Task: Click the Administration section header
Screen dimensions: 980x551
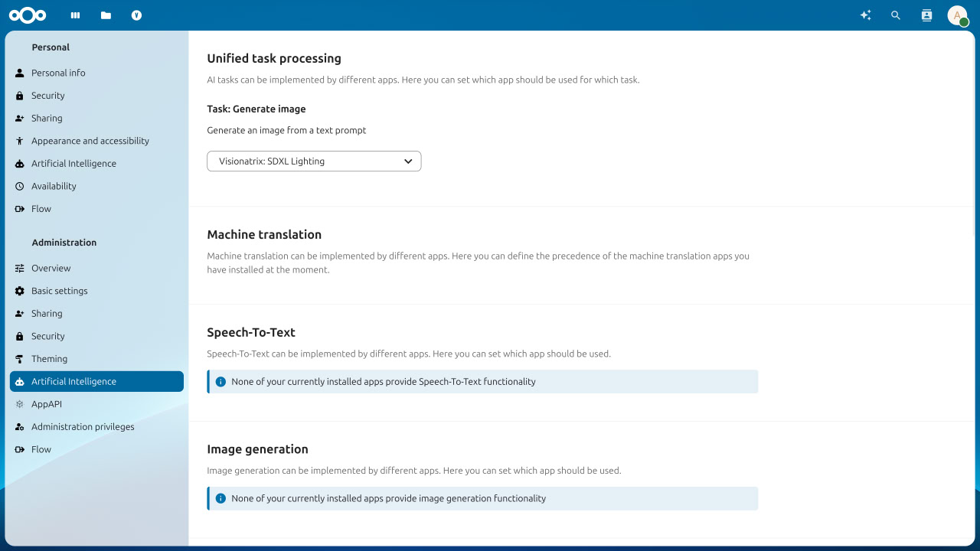Action: [64, 243]
